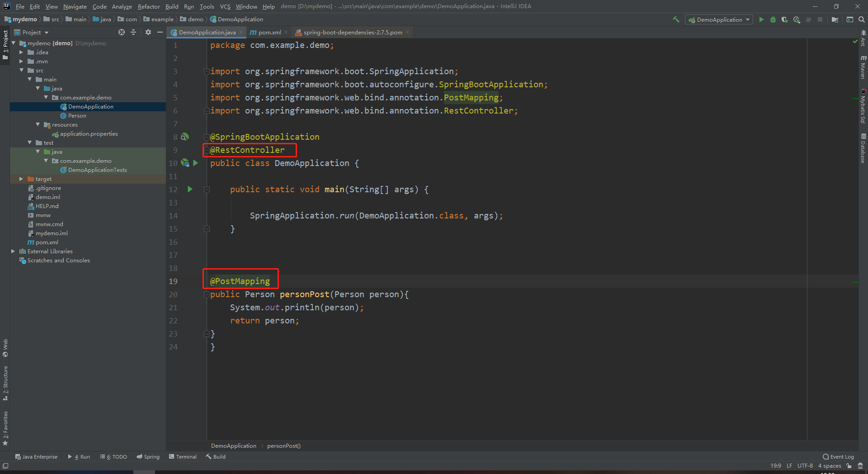
Task: Run DemoApplication with Coverage
Action: tap(784, 19)
